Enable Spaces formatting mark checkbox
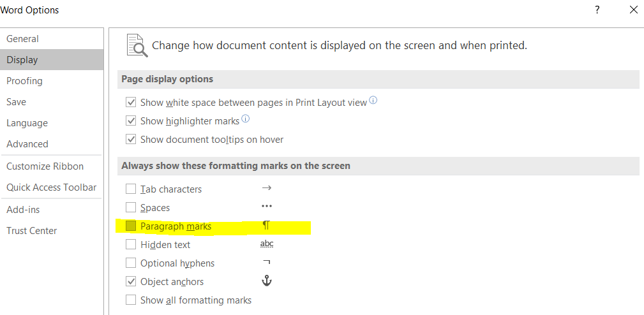The image size is (644, 315). click(131, 207)
